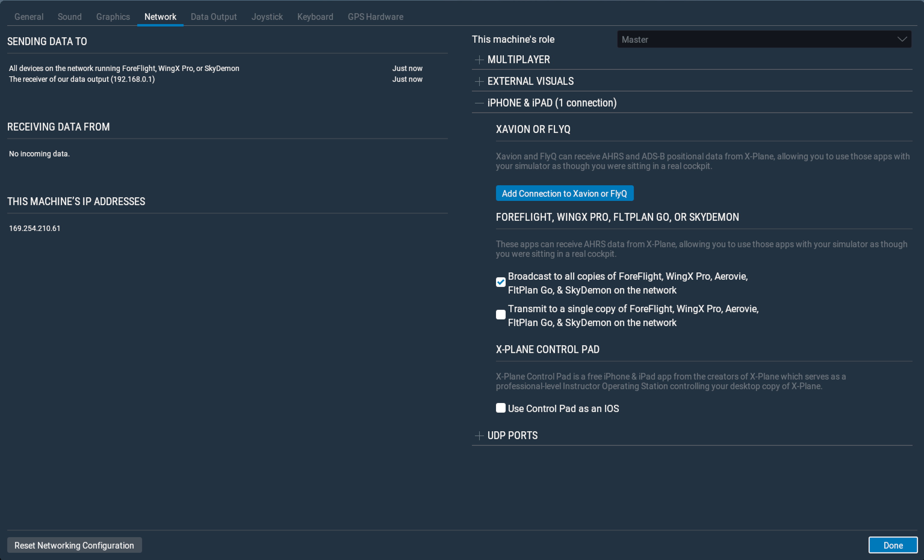The image size is (924, 560).
Task: Click Reset Networking Configuration button
Action: [x=74, y=545]
